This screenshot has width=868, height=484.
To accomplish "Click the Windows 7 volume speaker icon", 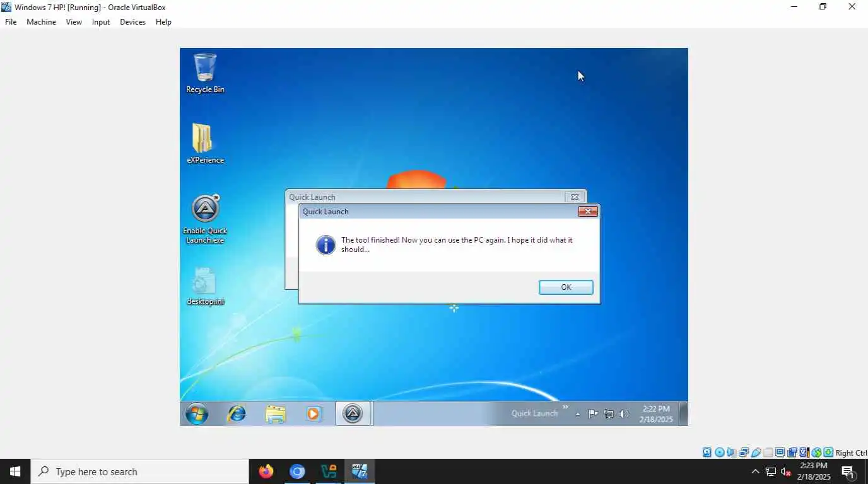I will (624, 414).
